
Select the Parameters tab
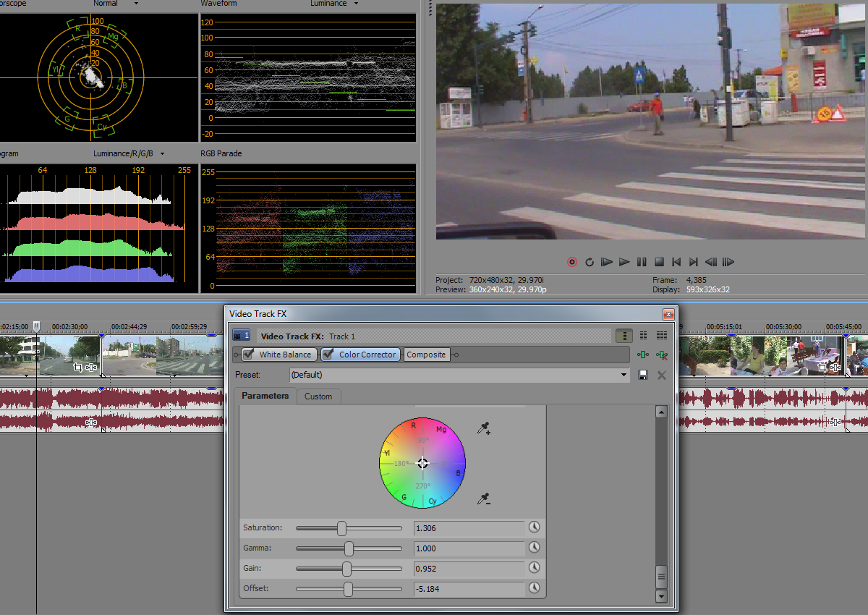click(x=265, y=396)
